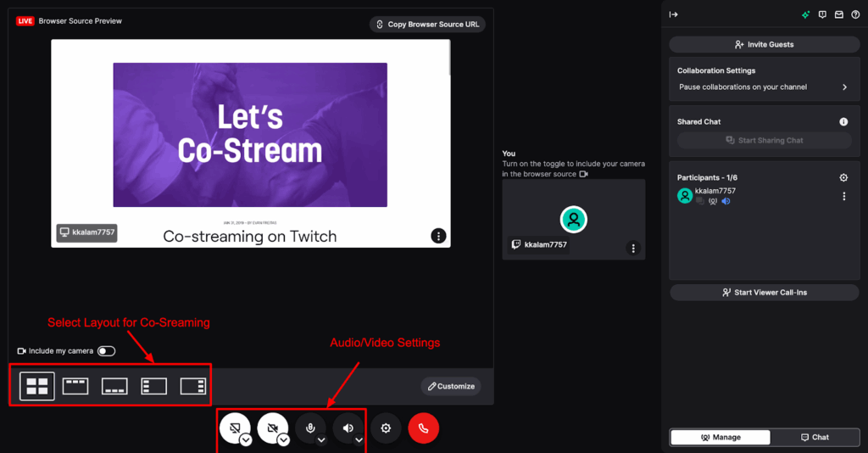Expand speaker output dropdown arrow
This screenshot has height=453, width=868.
point(359,440)
